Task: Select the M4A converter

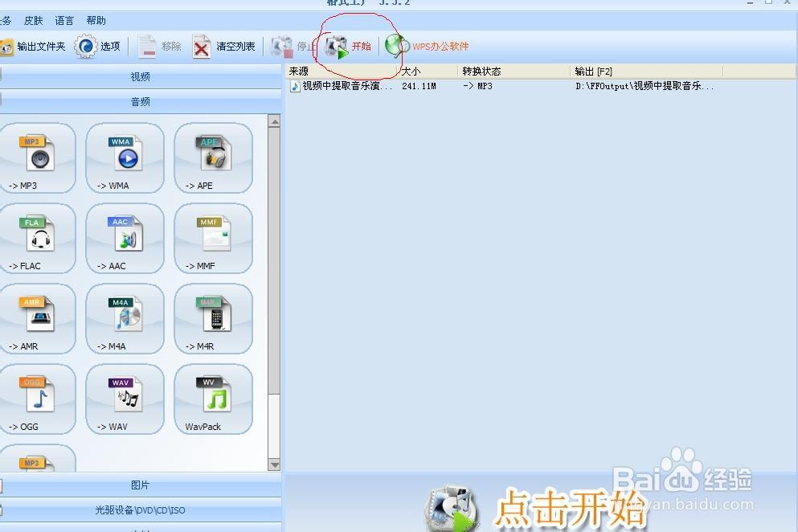Action: pyautogui.click(x=125, y=319)
